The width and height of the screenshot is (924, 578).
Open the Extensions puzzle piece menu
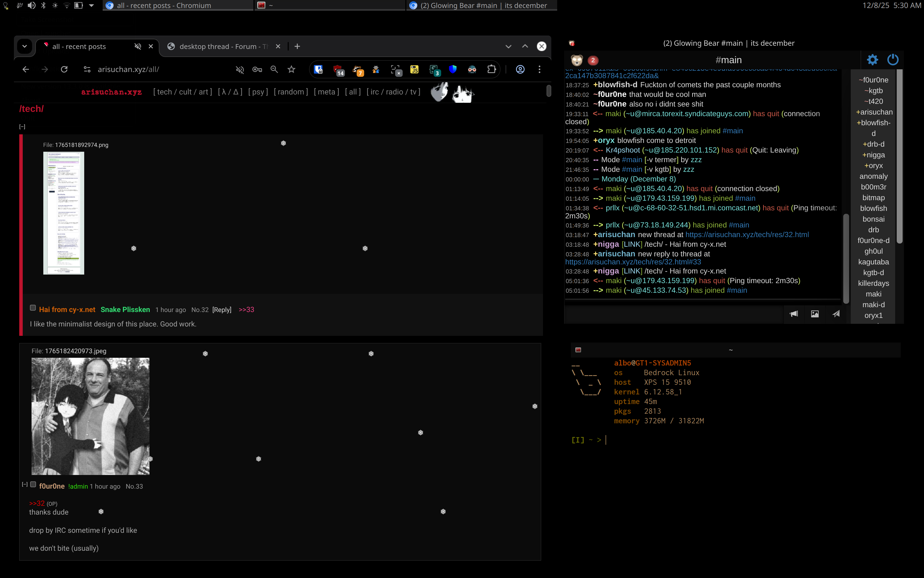coord(491,69)
